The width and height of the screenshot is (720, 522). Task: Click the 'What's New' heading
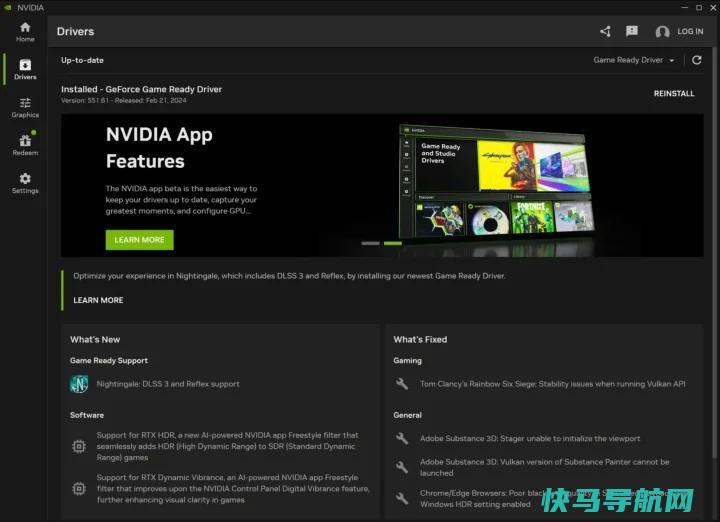tap(95, 339)
